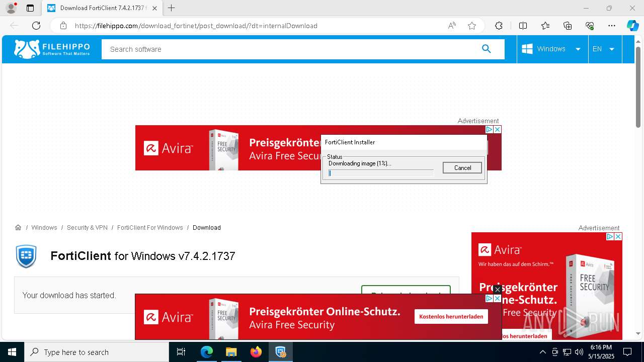
Task: Open a new browser tab
Action: pyautogui.click(x=172, y=8)
